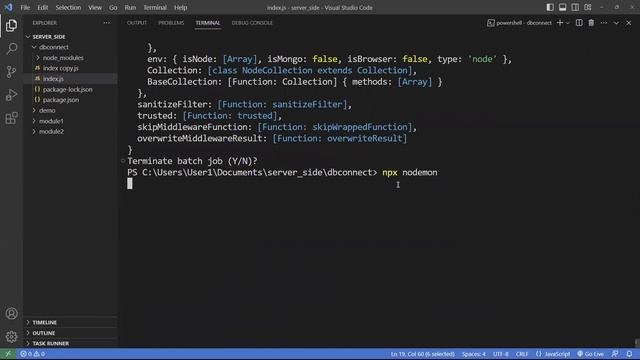The image size is (640, 360).
Task: Close the terminal panel
Action: (629, 23)
